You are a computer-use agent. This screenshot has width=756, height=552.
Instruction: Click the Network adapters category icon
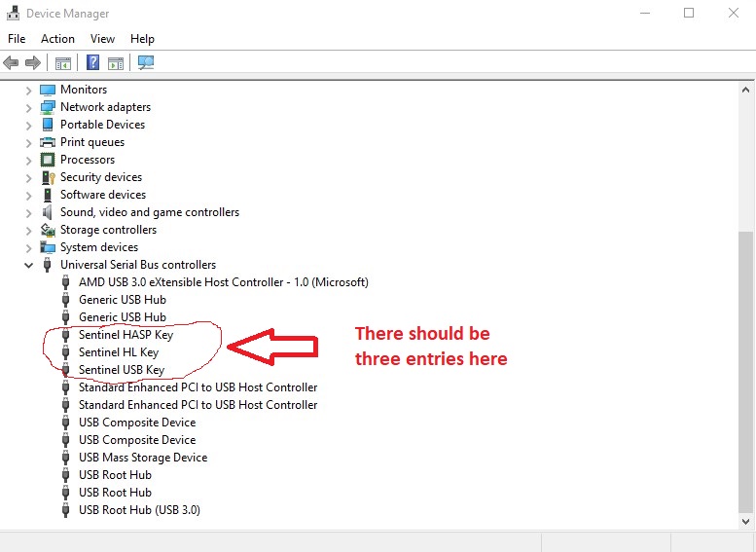click(48, 107)
